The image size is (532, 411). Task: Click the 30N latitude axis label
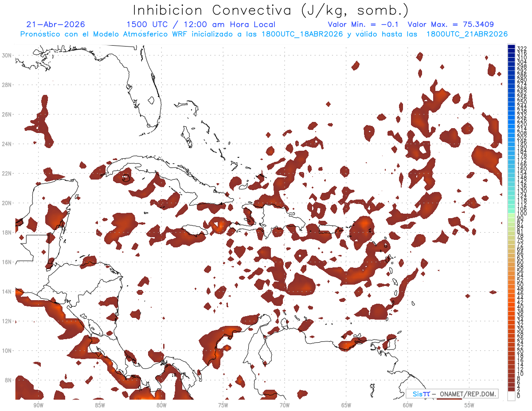point(8,55)
